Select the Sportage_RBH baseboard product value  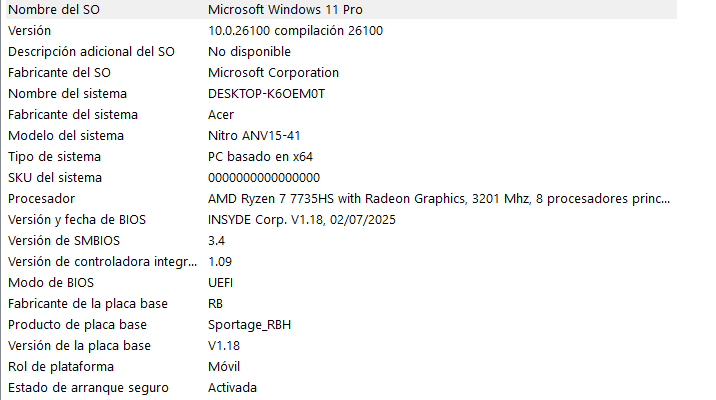(249, 325)
